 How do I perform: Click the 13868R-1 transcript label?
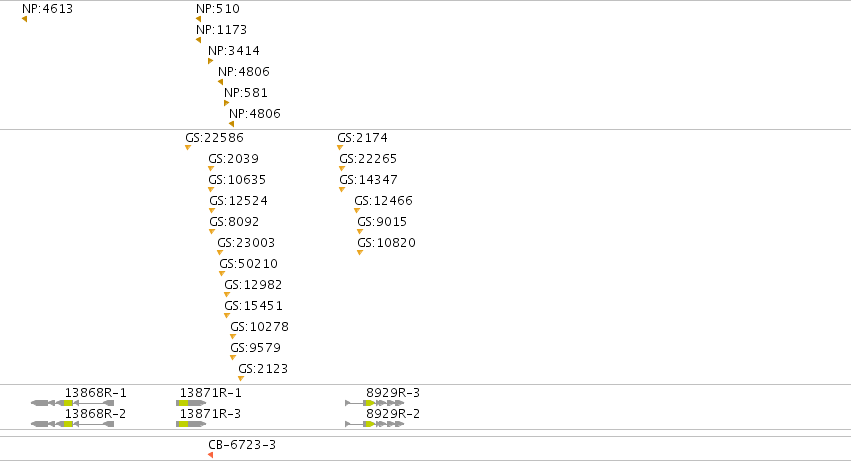pyautogui.click(x=96, y=393)
